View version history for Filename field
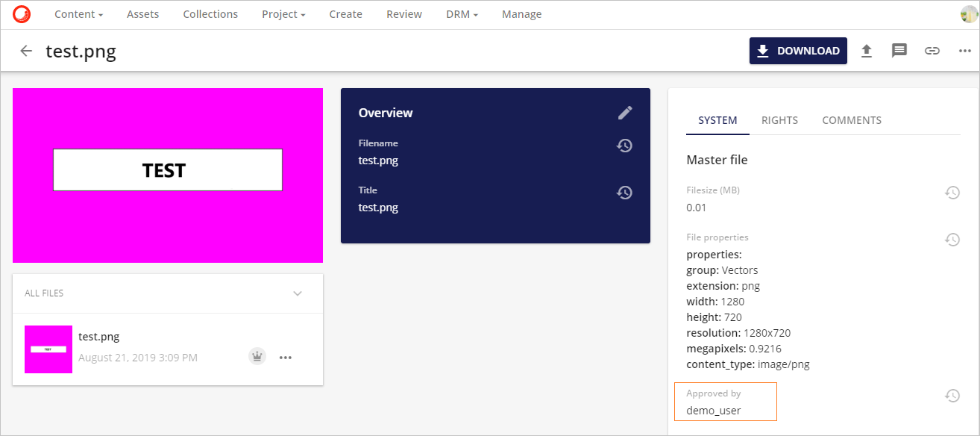980x436 pixels. [625, 146]
